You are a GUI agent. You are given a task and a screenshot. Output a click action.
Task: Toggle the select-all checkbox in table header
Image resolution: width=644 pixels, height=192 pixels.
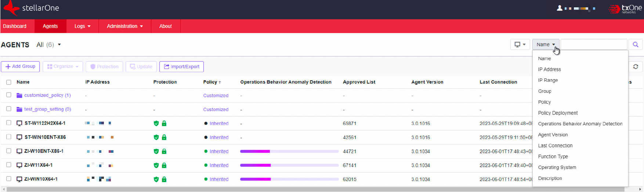coord(9,82)
